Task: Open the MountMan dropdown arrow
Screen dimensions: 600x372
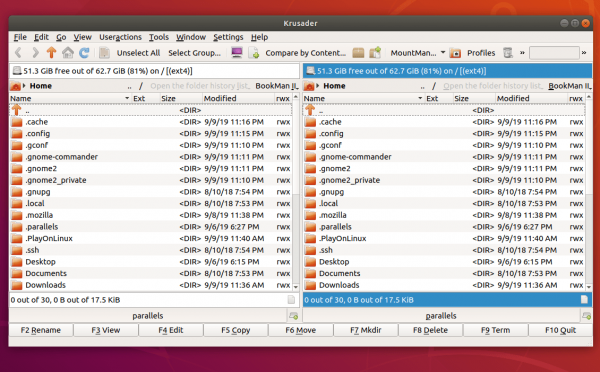Action: 443,52
